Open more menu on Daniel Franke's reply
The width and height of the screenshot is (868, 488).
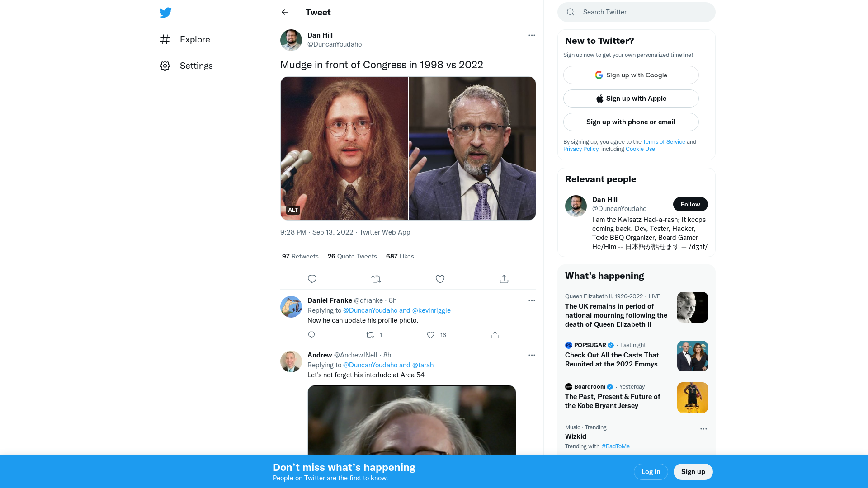(x=532, y=300)
